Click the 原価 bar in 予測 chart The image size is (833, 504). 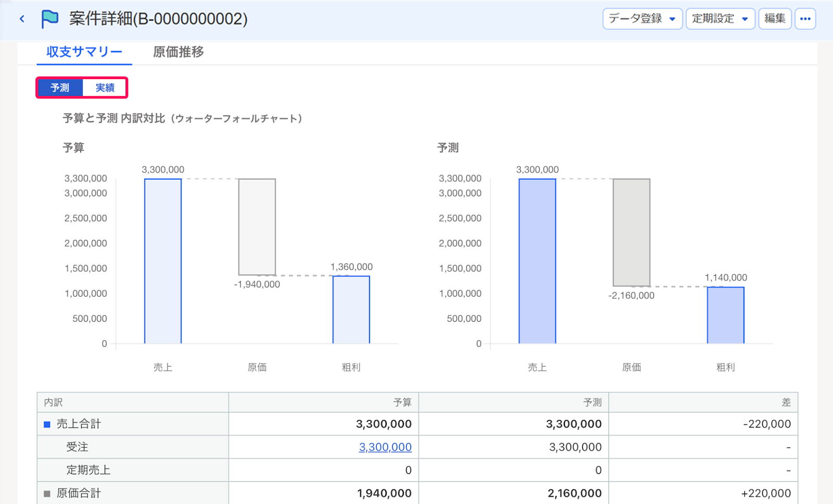click(632, 232)
